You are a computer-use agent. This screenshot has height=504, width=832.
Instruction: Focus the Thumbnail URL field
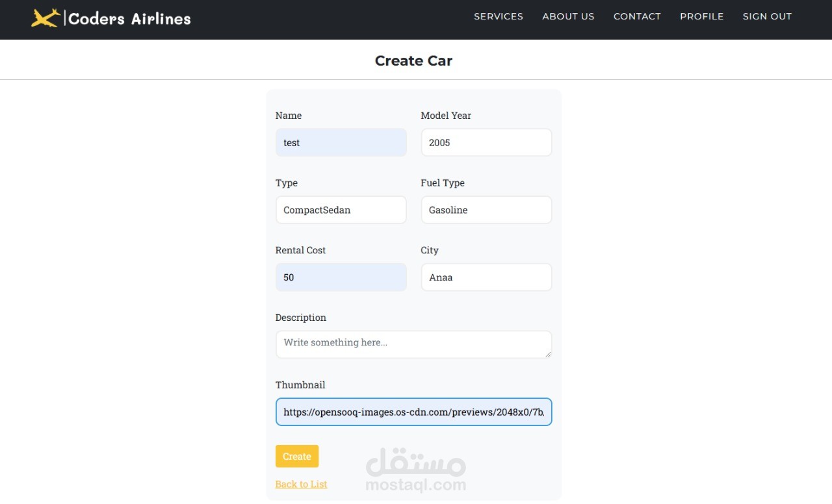[413, 412]
